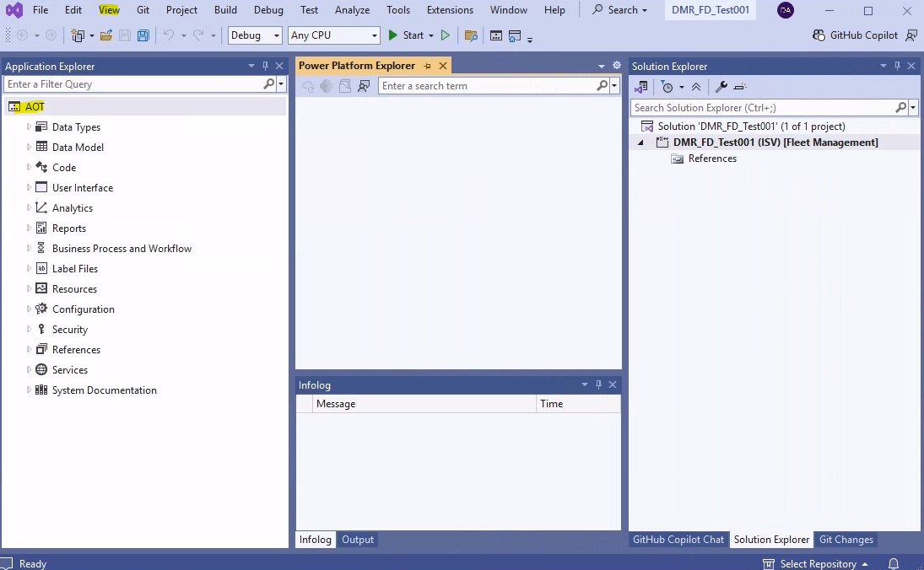924x570 pixels.
Task: Click the New Project toolbar icon
Action: tap(77, 35)
